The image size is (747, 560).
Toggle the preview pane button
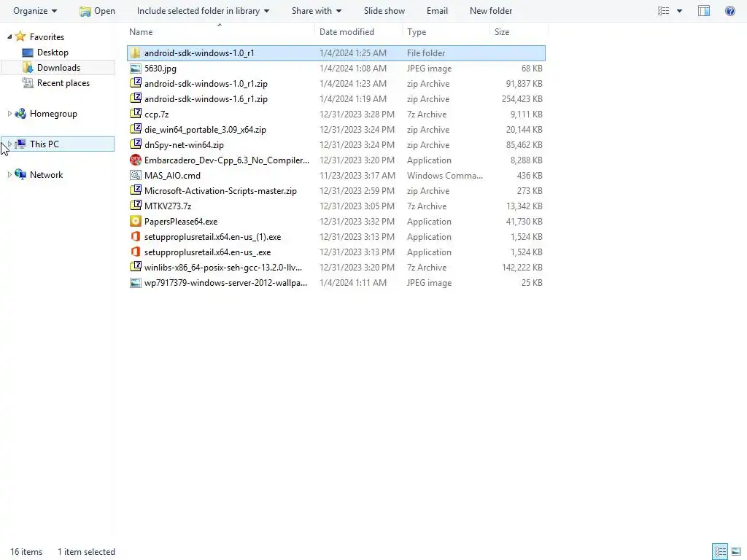point(704,10)
